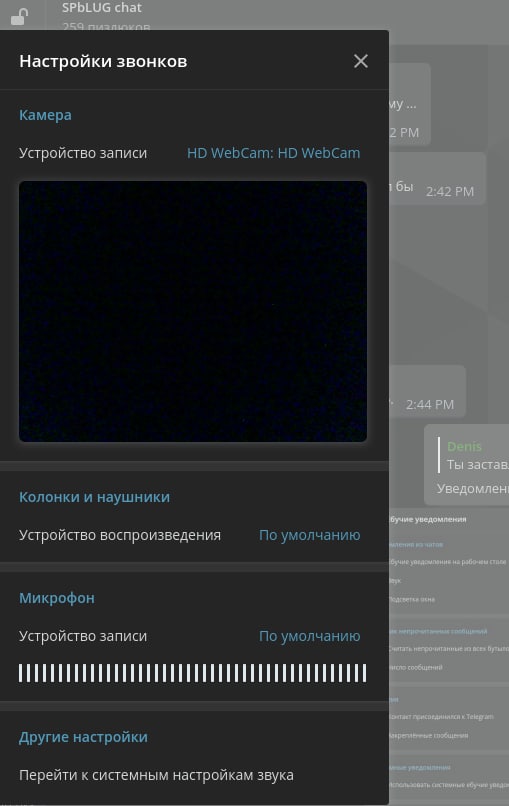Screen dimensions: 509x806
Task: Click the Колонки и наушники heading
Action: pyautogui.click(x=95, y=497)
